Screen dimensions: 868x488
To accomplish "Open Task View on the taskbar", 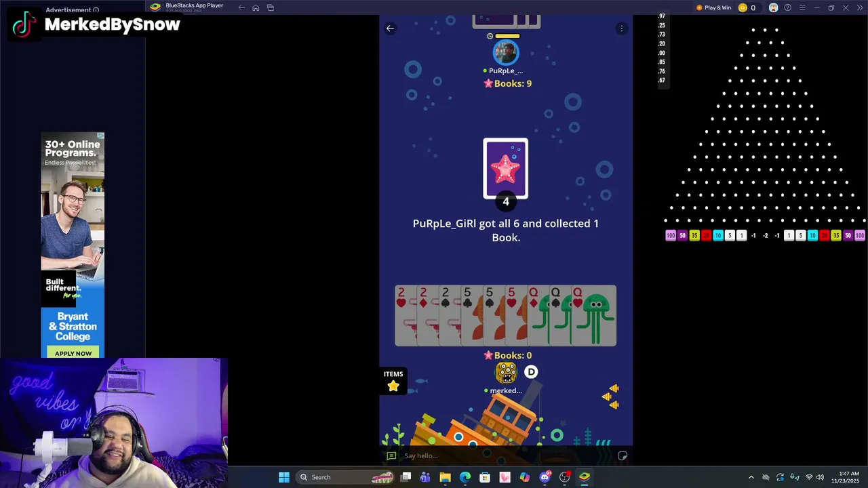I will coord(406,477).
